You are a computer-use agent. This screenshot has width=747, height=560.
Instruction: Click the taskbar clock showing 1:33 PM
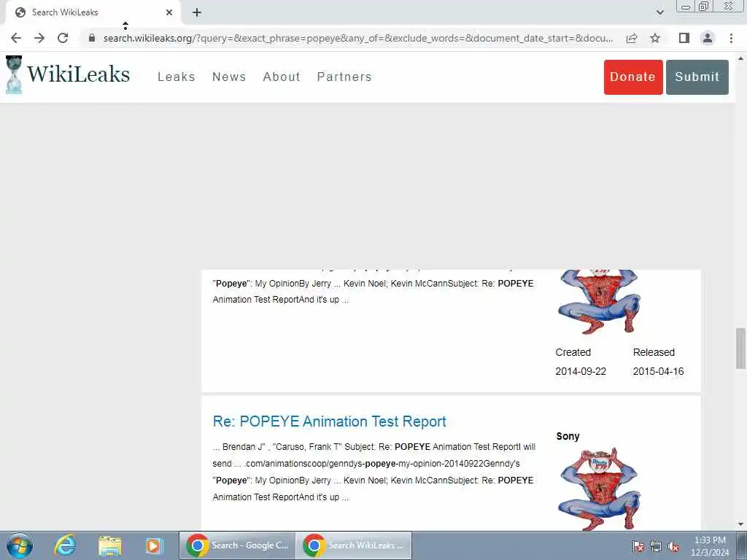coord(710,546)
